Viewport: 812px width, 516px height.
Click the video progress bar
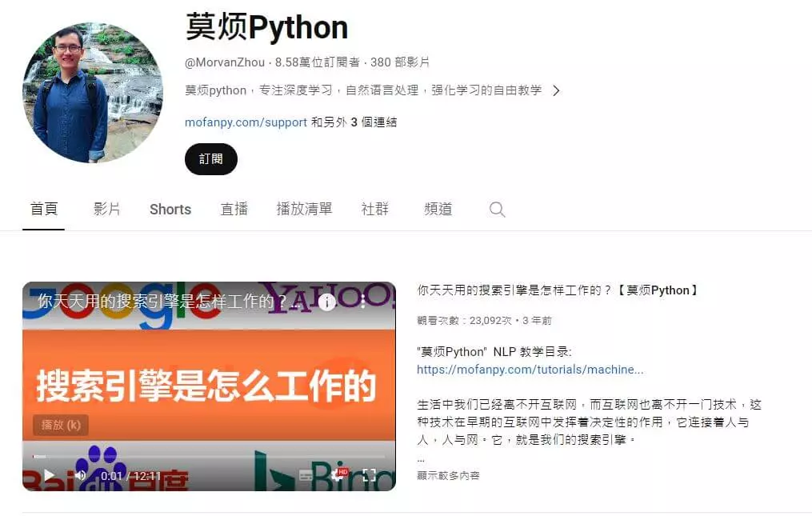[x=210, y=457]
